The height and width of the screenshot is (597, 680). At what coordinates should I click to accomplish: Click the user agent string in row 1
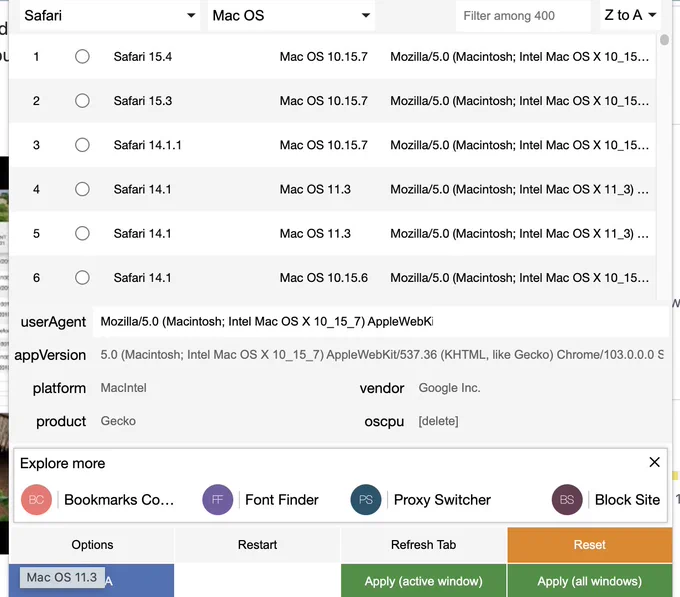520,57
